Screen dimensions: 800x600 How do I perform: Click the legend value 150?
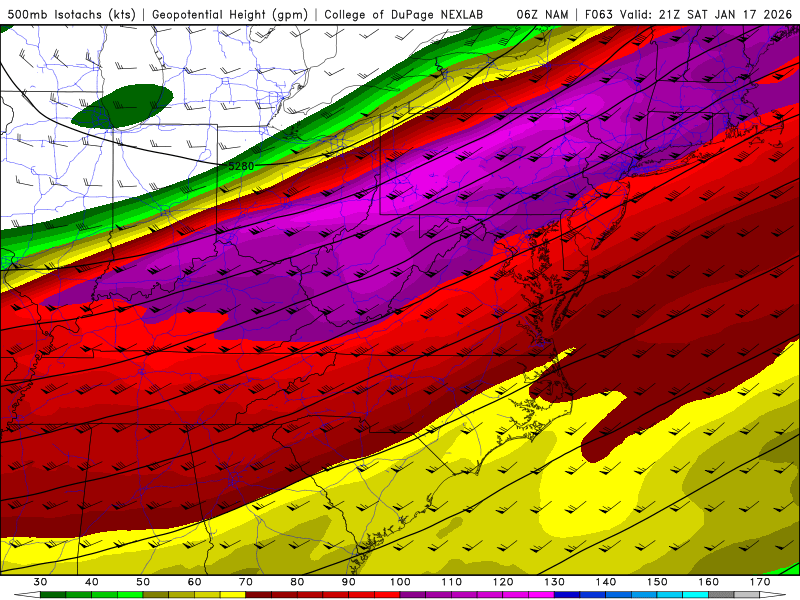pos(657,582)
